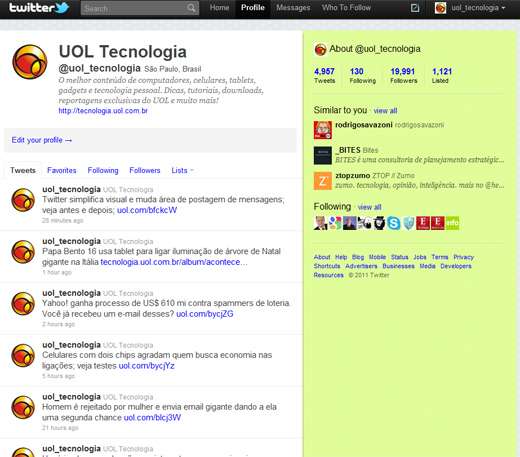Click view all next to Similar to you
This screenshot has height=457, width=520.
click(385, 111)
